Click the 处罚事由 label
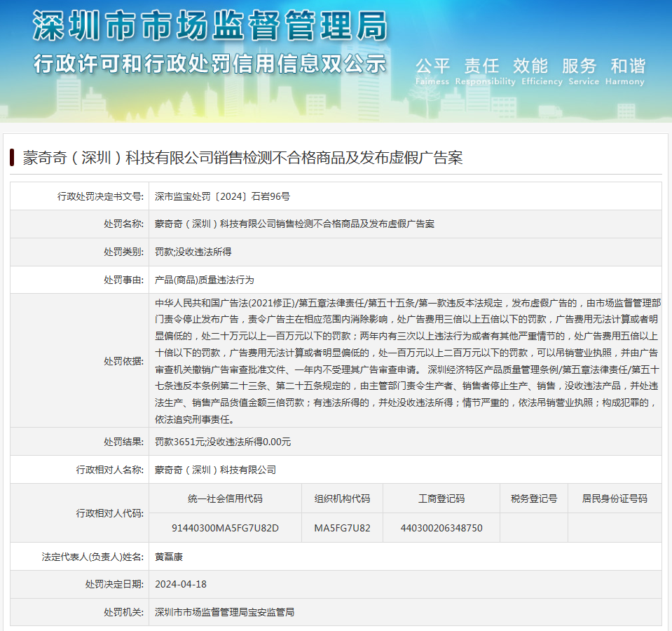This screenshot has width=672, height=631. (x=124, y=280)
